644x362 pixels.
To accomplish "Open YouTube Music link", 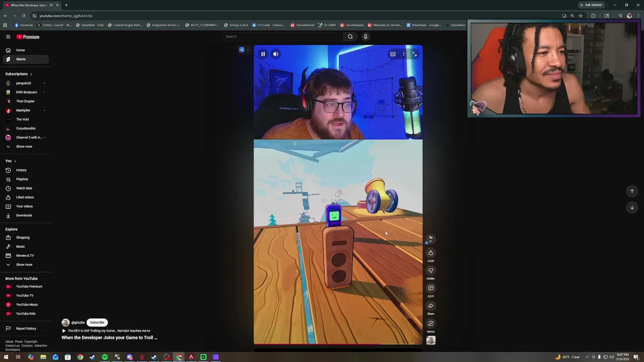I will (x=25, y=305).
